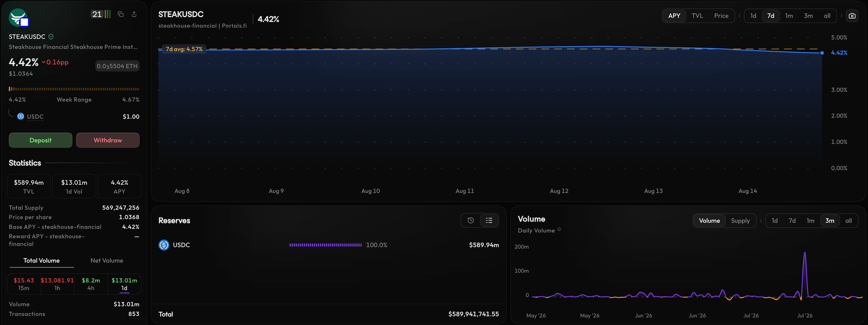This screenshot has height=325, width=868.
Task: Open the Daily Volume info icon
Action: [x=559, y=230]
